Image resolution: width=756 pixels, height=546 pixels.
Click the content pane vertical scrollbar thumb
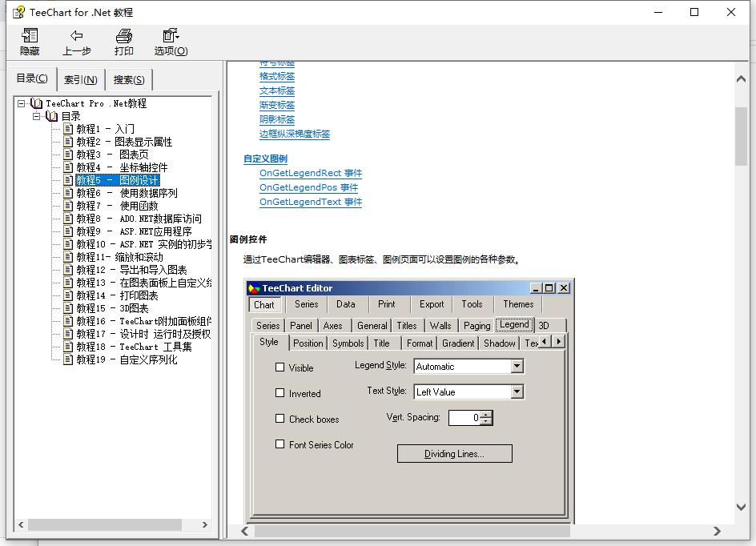[741, 136]
